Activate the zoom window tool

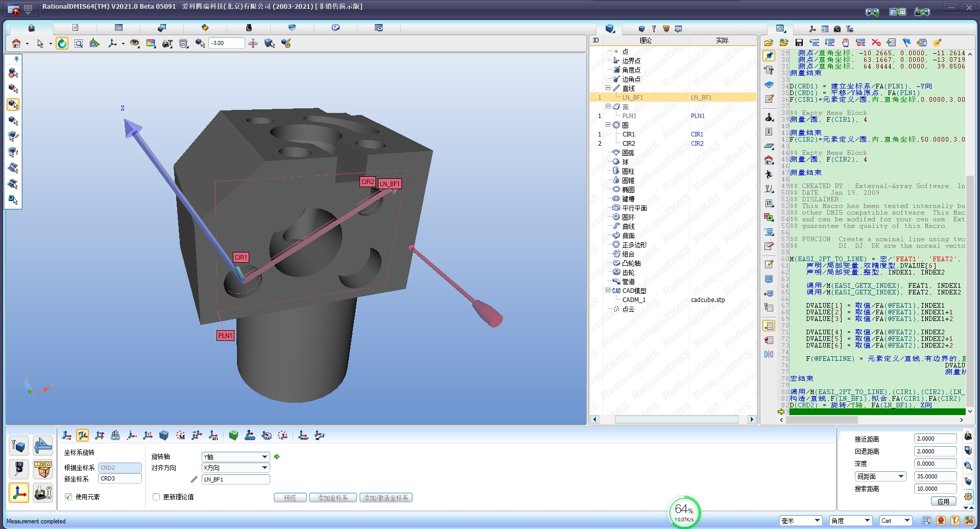click(79, 43)
